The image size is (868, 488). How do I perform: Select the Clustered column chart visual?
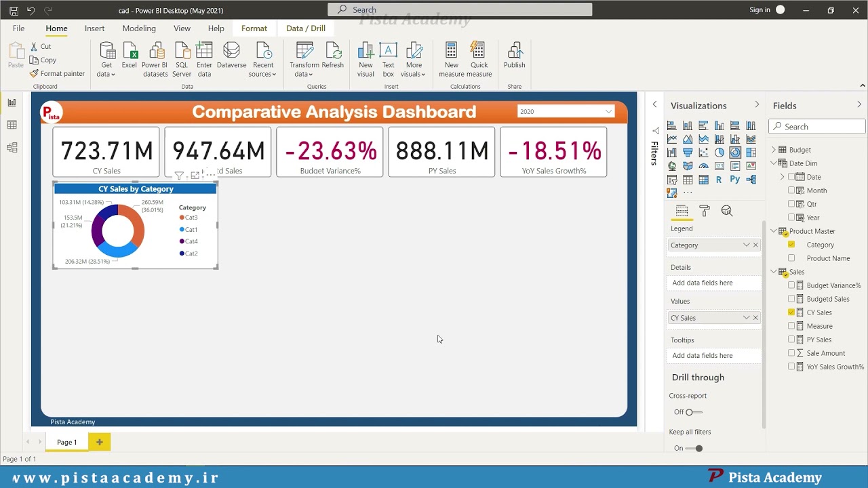[719, 125]
